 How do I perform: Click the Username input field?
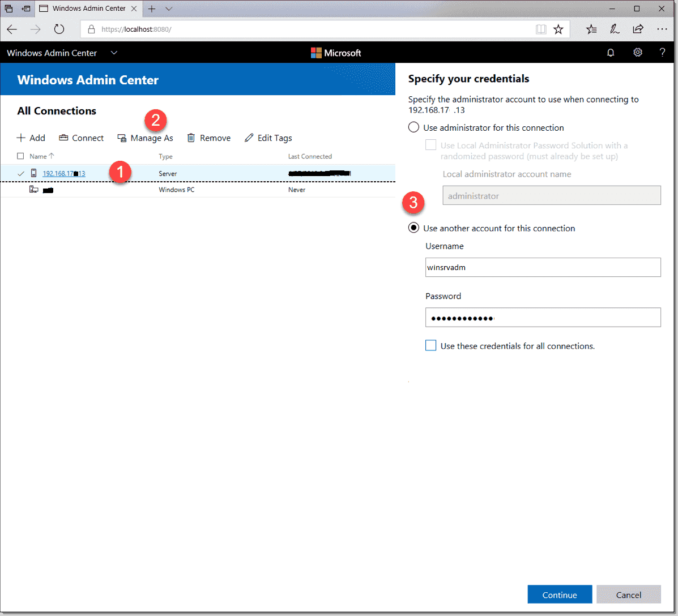543,267
